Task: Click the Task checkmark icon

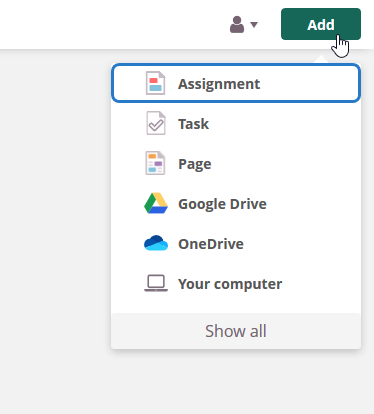Action: [156, 123]
